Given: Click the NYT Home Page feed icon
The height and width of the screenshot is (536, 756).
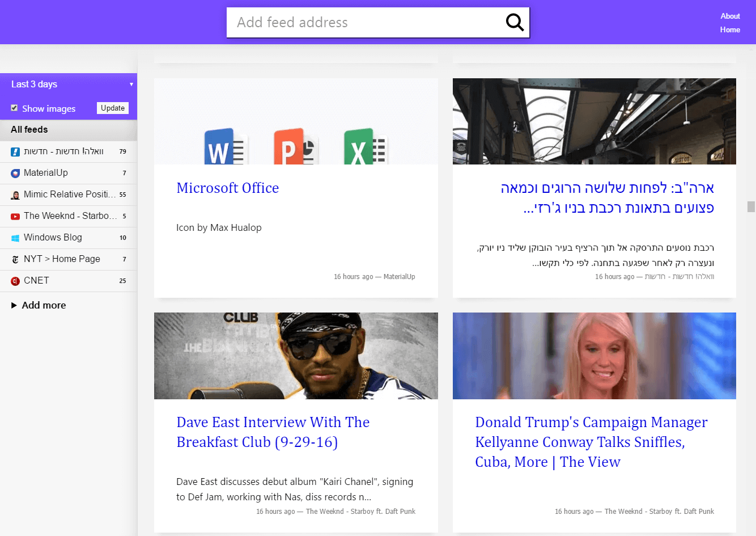Looking at the screenshot, I should pos(15,259).
